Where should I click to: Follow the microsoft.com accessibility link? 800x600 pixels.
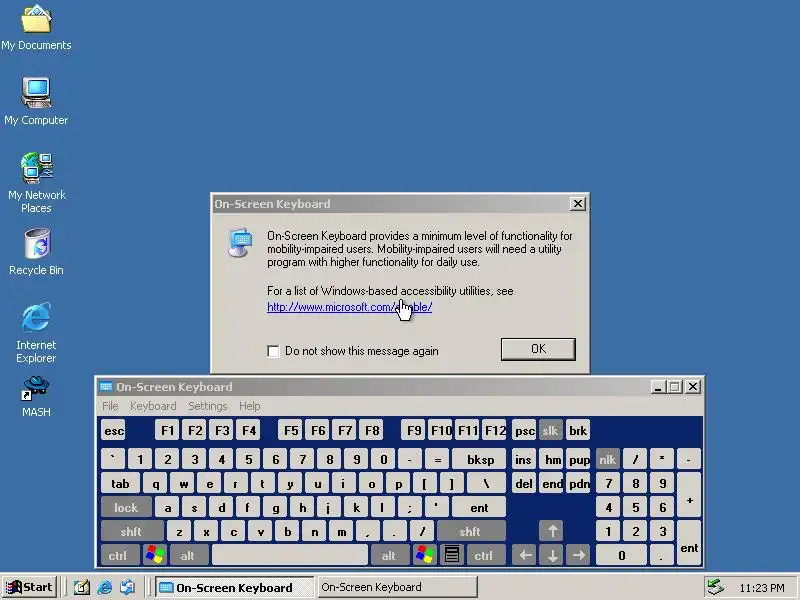(x=349, y=307)
